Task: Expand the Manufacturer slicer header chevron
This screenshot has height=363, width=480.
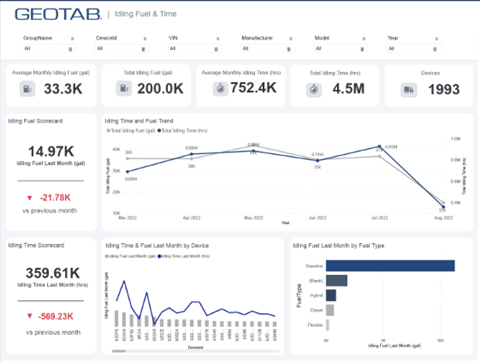Action: 291,39
